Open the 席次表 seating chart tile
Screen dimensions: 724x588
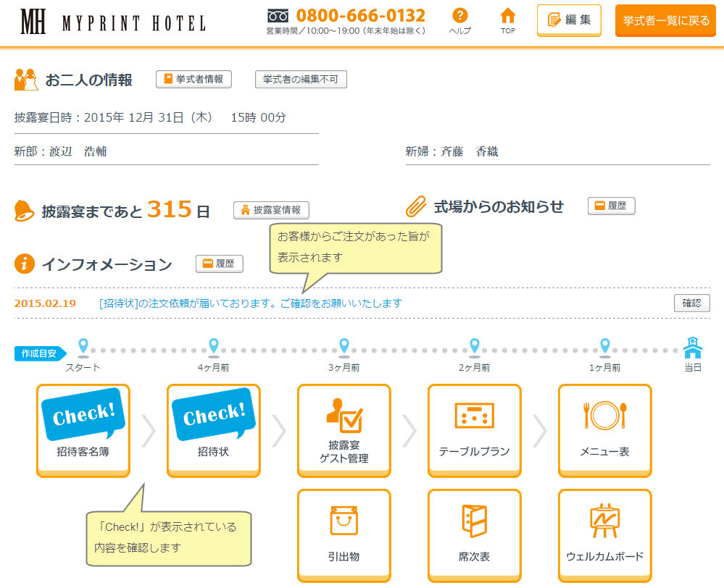pos(475,535)
